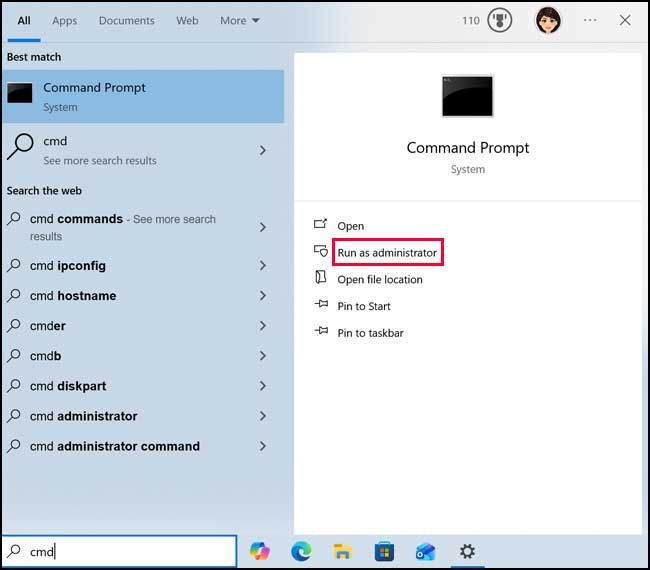Screen dimensions: 650x570
Task: Click the cmd See more search results entry
Action: point(143,150)
